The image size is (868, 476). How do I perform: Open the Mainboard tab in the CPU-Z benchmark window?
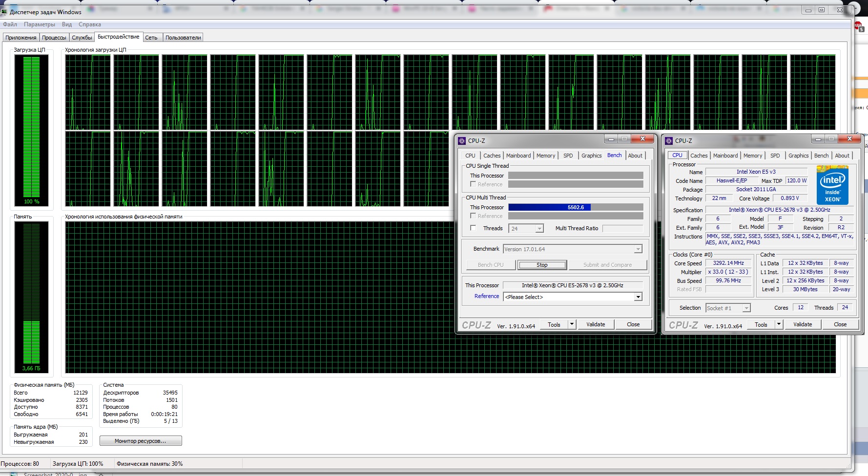click(518, 156)
